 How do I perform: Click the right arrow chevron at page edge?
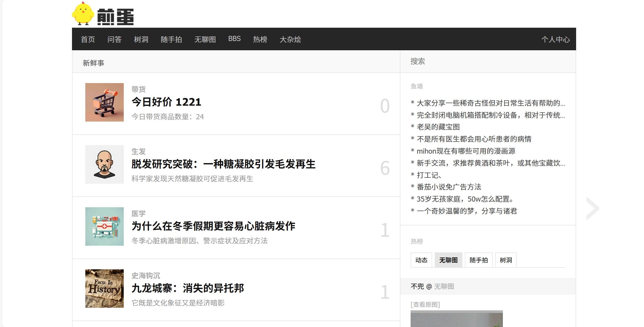[x=593, y=209]
